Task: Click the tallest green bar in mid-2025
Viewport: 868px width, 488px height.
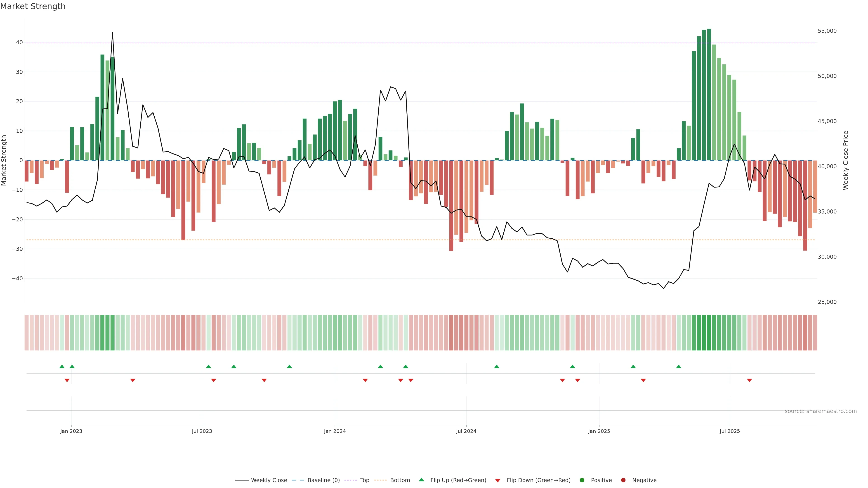Action: click(x=709, y=94)
